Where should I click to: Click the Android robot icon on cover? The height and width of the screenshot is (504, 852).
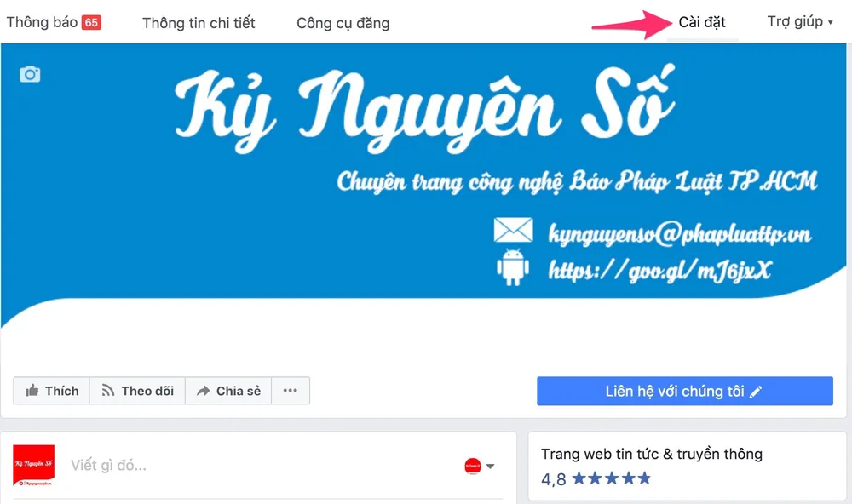point(512,267)
